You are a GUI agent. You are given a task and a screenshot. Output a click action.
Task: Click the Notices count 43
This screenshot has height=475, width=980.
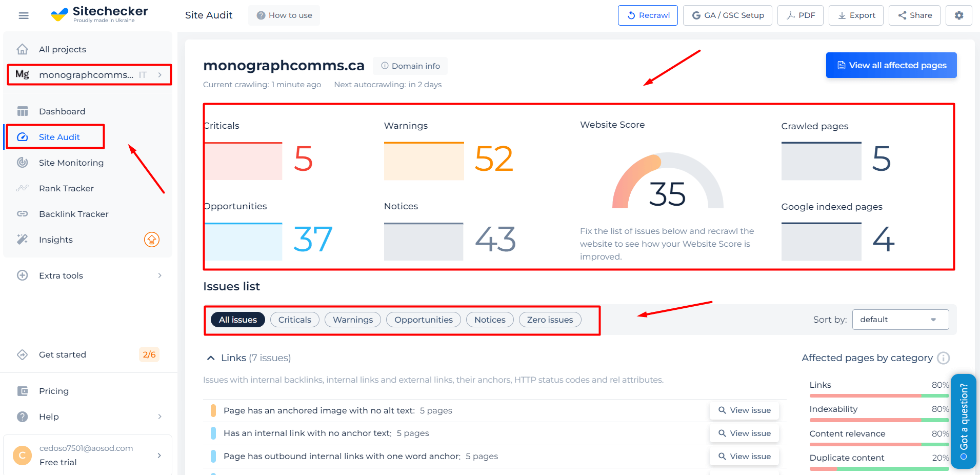pos(495,239)
